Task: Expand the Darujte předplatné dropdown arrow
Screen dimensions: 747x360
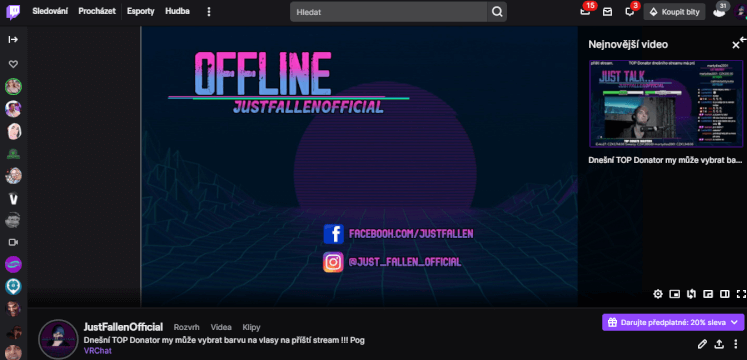Action: (734, 322)
